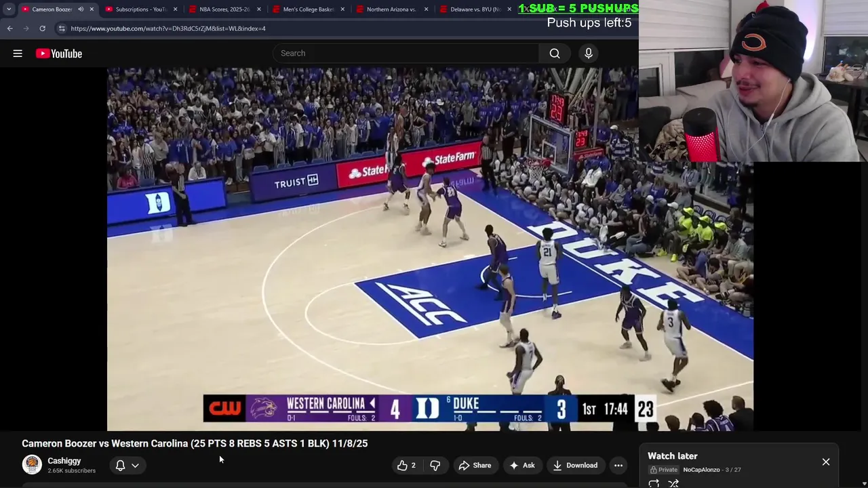
Task: Switch to the Men's College Basketball tab
Action: click(x=309, y=9)
